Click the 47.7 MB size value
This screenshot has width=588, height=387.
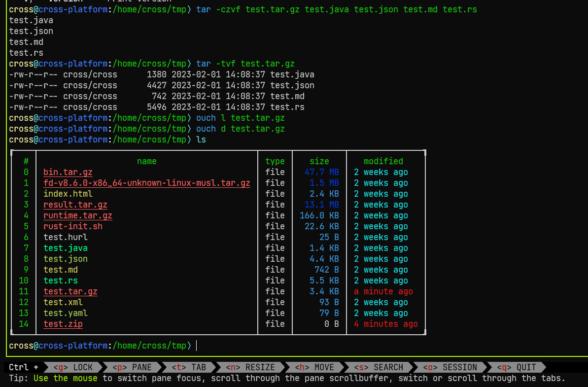click(x=322, y=172)
